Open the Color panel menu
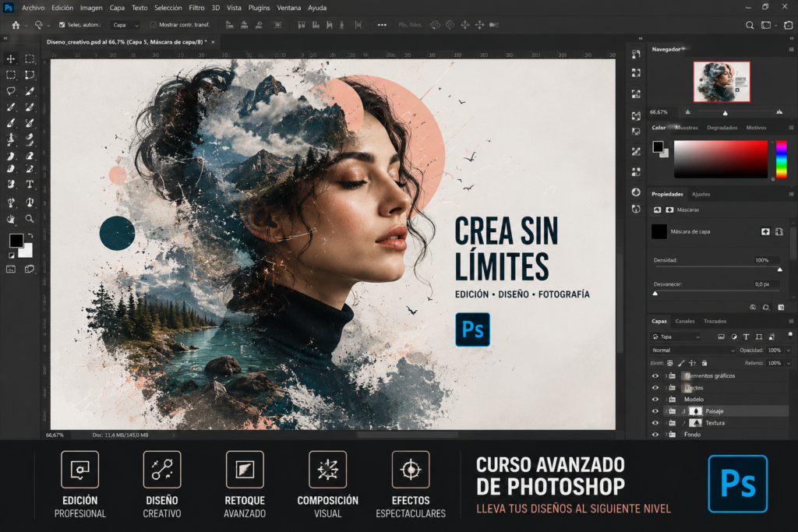This screenshot has height=532, width=798. pos(792,128)
